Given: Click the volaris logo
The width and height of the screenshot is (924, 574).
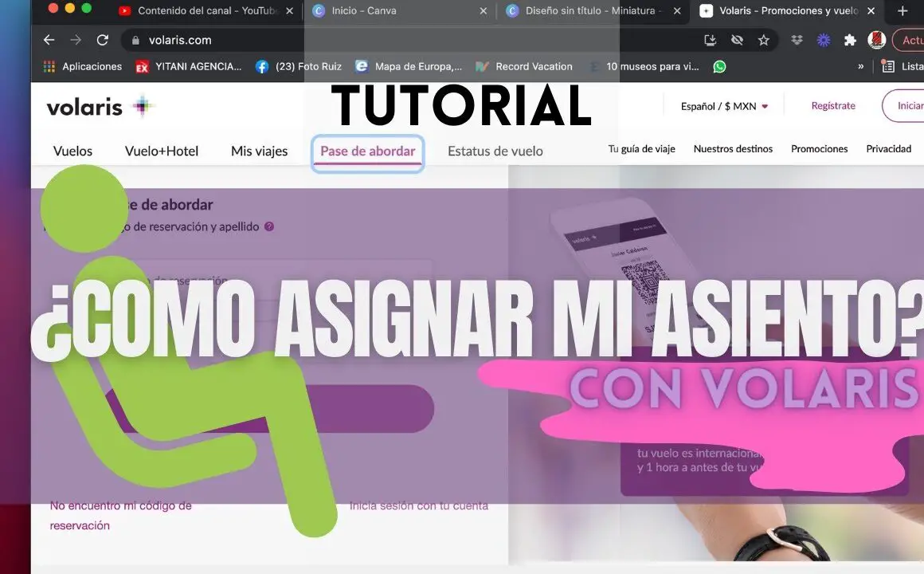Looking at the screenshot, I should (100, 107).
